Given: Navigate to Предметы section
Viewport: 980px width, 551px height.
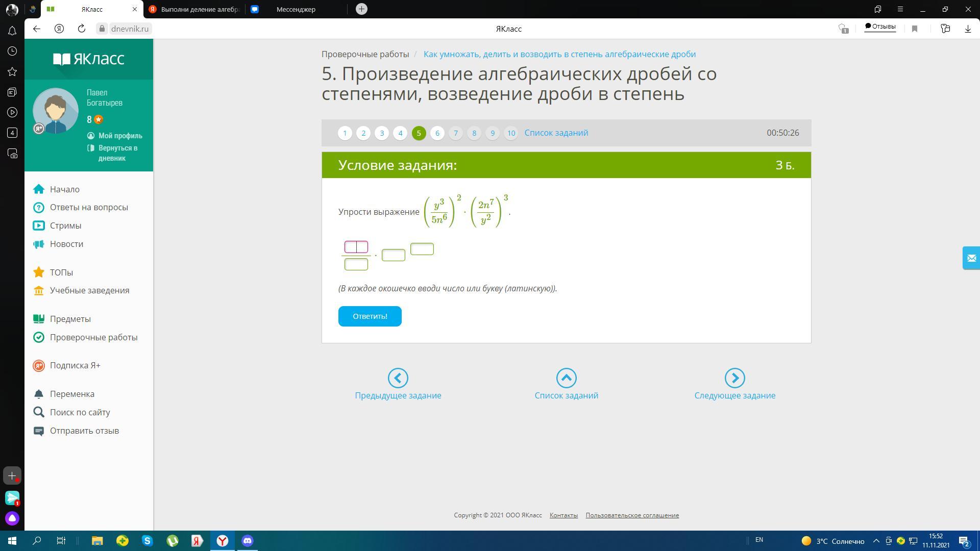Looking at the screenshot, I should click(x=70, y=319).
